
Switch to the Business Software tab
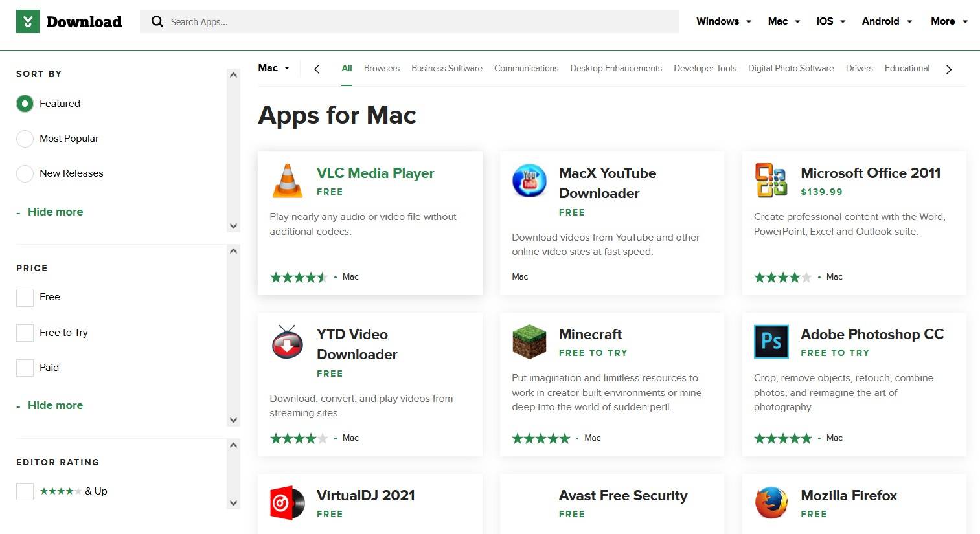coord(447,68)
